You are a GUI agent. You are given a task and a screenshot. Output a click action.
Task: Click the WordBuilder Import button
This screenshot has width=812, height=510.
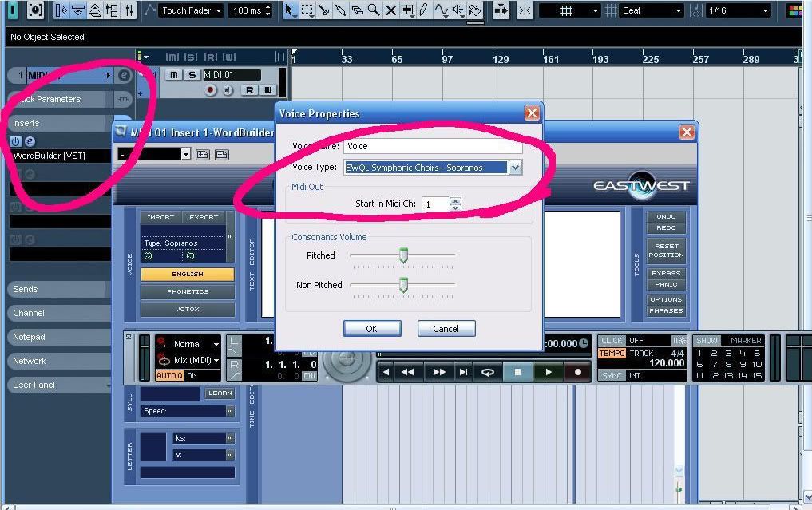[160, 217]
